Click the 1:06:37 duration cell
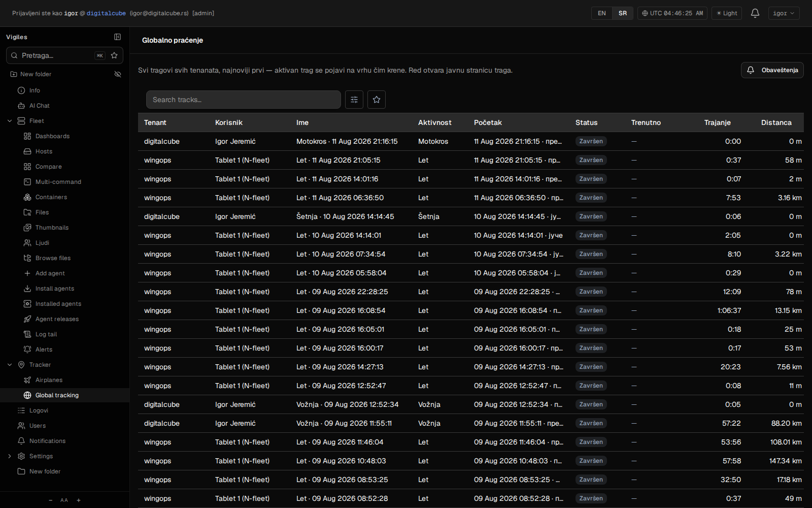This screenshot has height=508, width=812. pos(729,310)
